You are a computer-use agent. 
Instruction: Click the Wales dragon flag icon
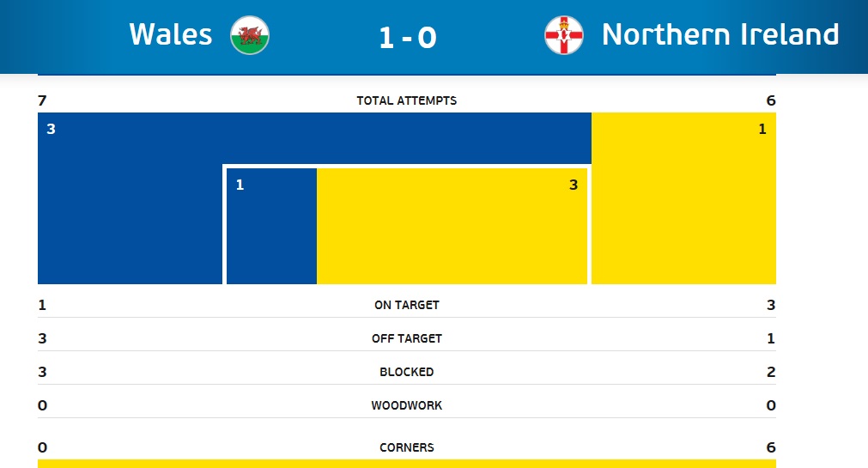(x=250, y=35)
